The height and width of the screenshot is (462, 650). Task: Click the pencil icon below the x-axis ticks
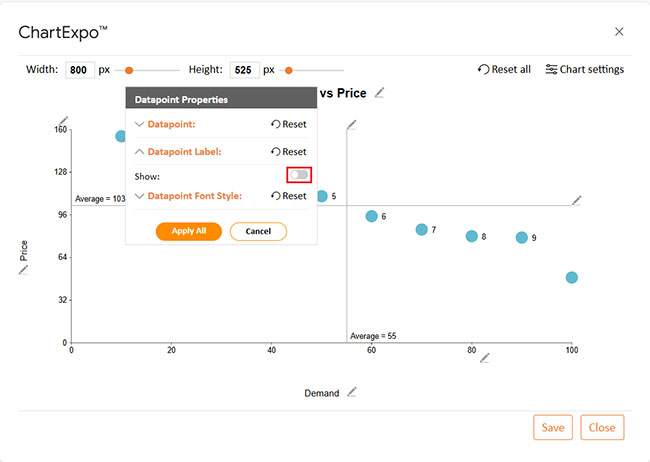[x=485, y=358]
